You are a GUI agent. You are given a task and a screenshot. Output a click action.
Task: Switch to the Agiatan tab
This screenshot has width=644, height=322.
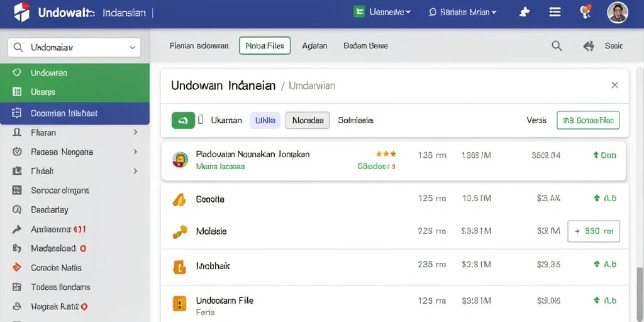(314, 46)
